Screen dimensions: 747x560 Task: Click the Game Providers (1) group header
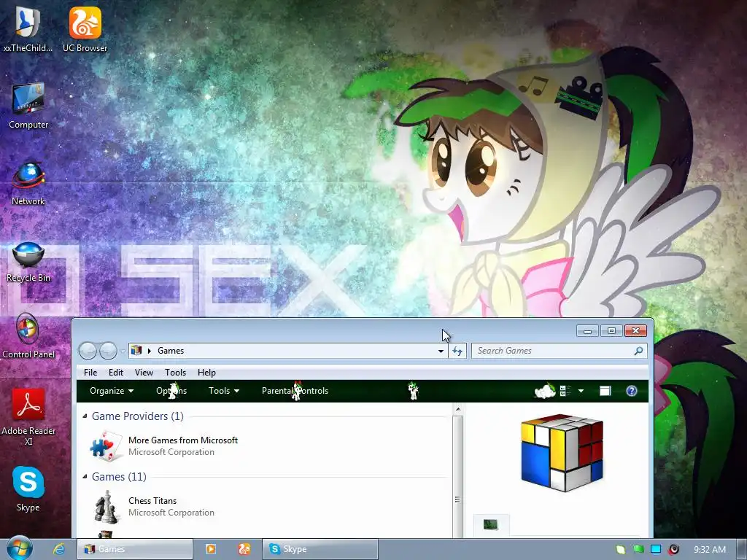point(138,416)
